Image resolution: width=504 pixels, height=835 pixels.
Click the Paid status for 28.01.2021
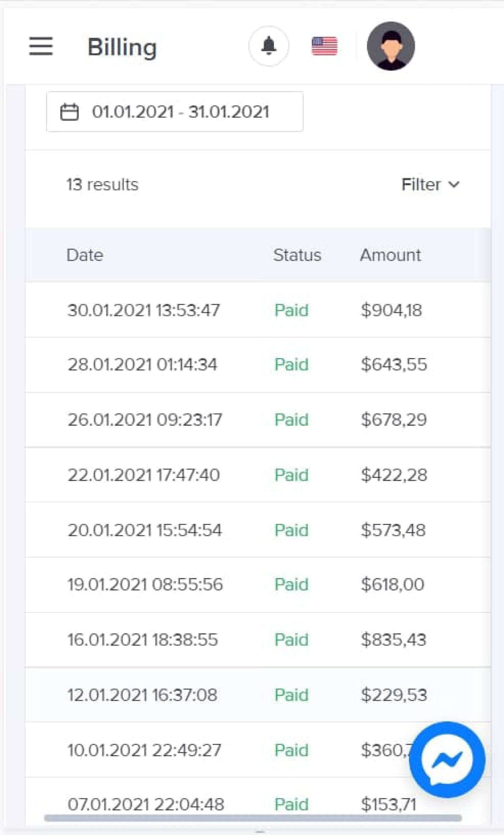click(291, 365)
